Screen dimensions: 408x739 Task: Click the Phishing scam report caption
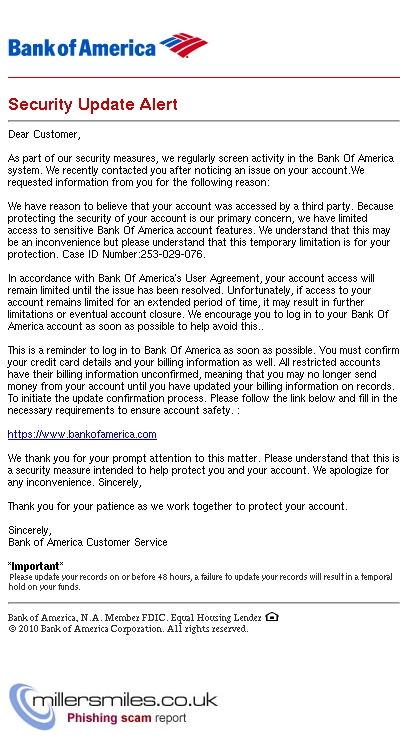[x=127, y=718]
